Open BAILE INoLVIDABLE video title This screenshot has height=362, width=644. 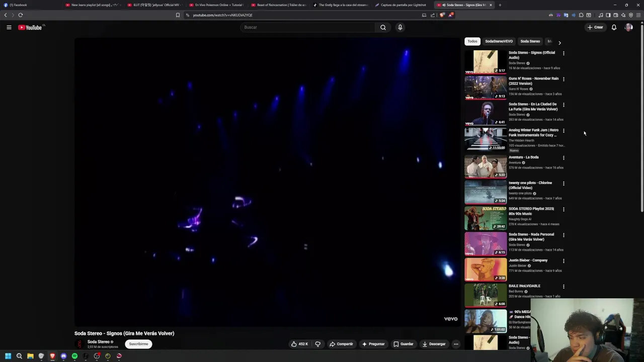click(x=524, y=286)
